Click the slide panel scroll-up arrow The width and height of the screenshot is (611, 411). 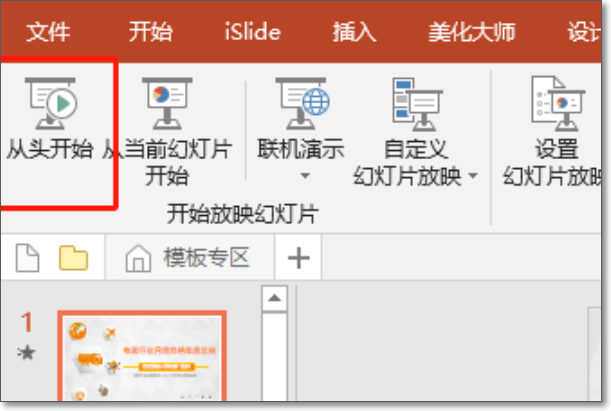(x=275, y=299)
